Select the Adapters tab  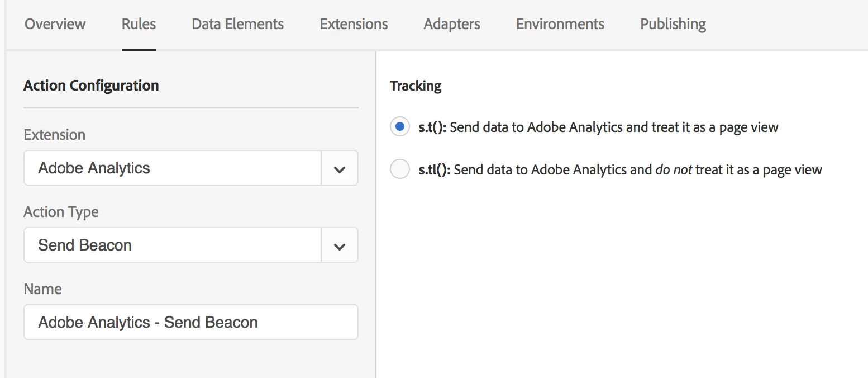tap(451, 24)
